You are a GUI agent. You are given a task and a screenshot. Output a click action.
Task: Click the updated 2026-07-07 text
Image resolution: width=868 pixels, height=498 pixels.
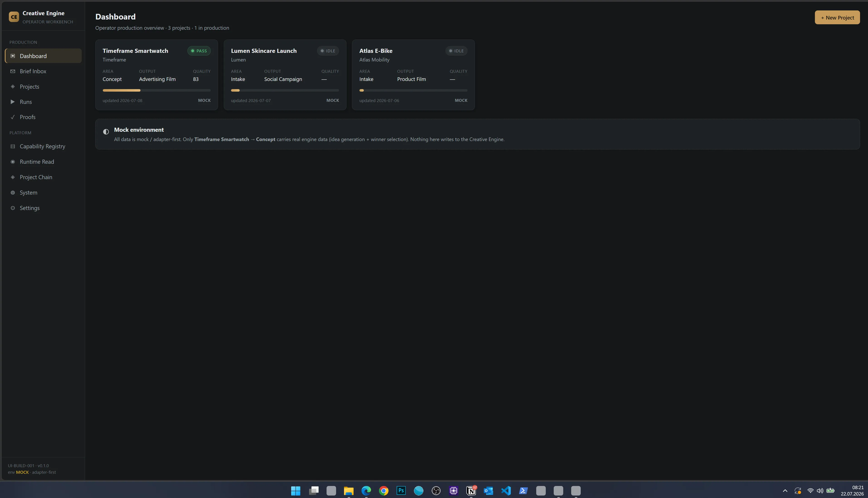[x=251, y=100]
